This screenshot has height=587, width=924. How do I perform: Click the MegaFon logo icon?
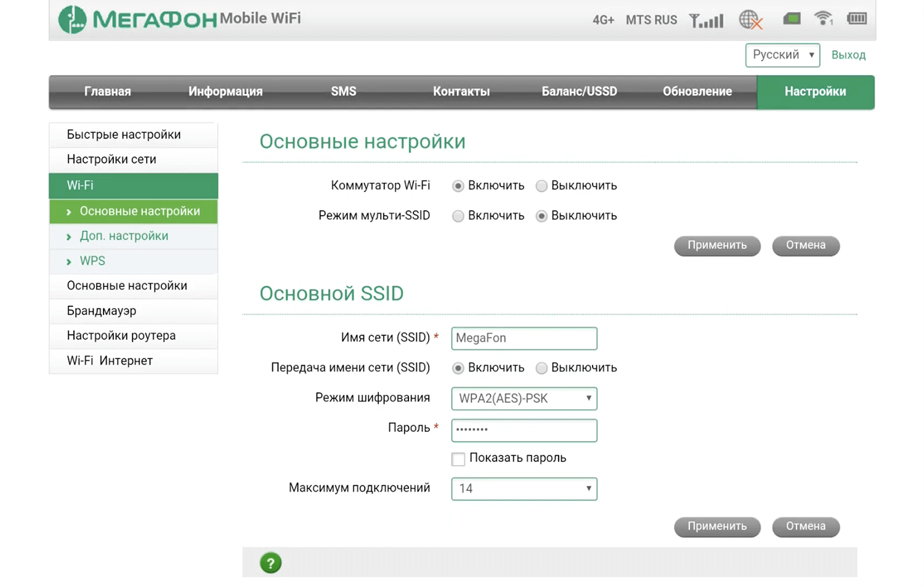[72, 19]
